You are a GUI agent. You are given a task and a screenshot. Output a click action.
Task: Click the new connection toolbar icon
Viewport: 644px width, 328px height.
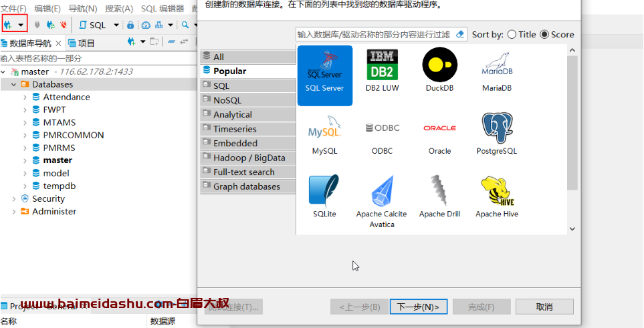(9, 25)
